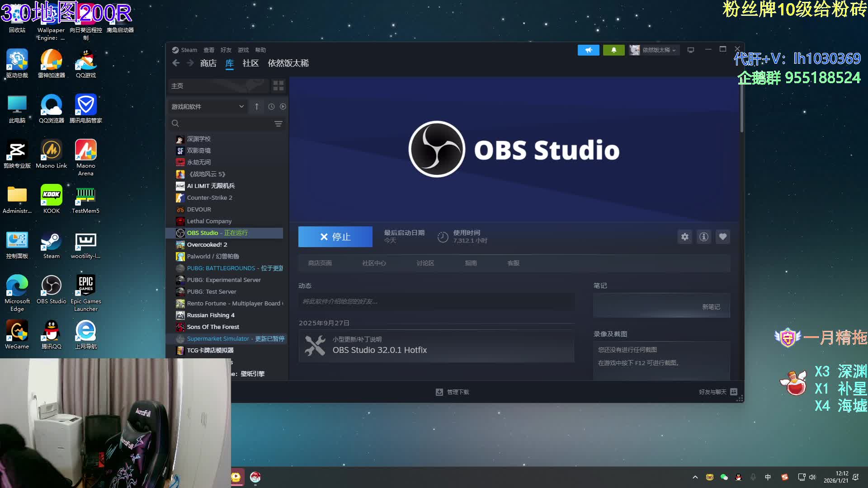Click the blue announcements megaphone icon
The width and height of the screenshot is (868, 488).
588,50
